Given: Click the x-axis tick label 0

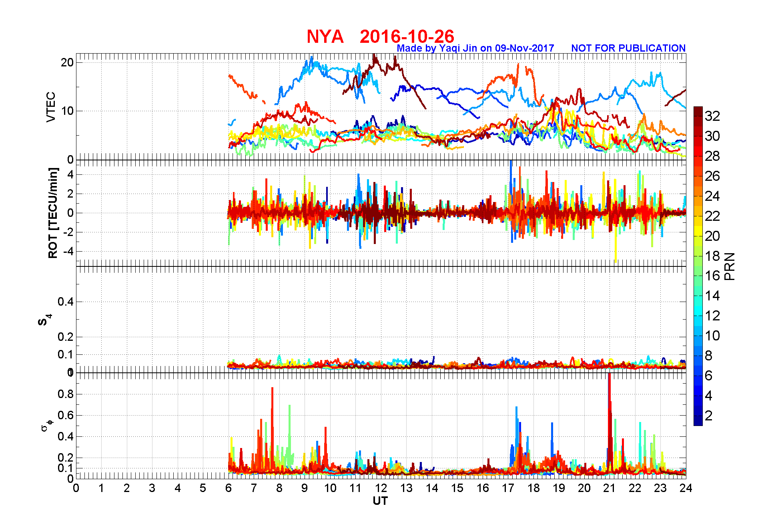Looking at the screenshot, I should pos(76,488).
